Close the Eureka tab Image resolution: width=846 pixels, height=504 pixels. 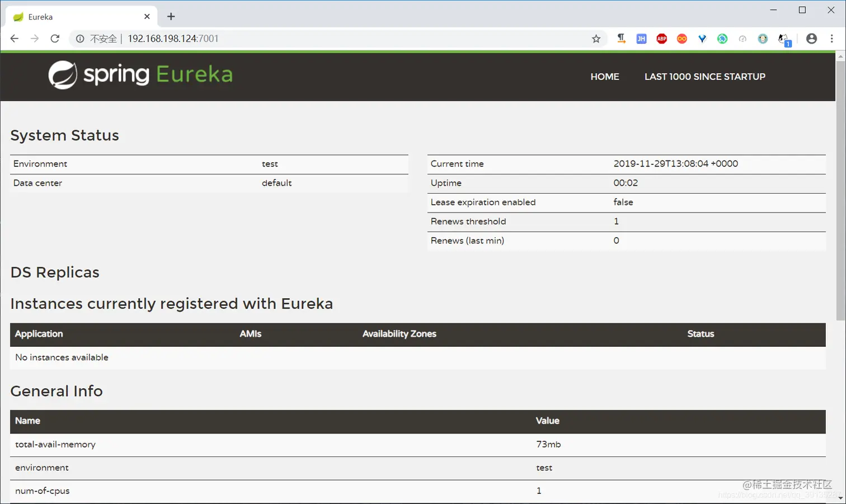(x=147, y=17)
